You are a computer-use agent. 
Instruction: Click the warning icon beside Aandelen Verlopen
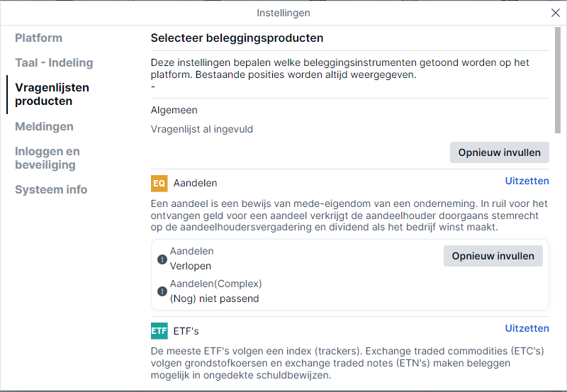pos(162,259)
